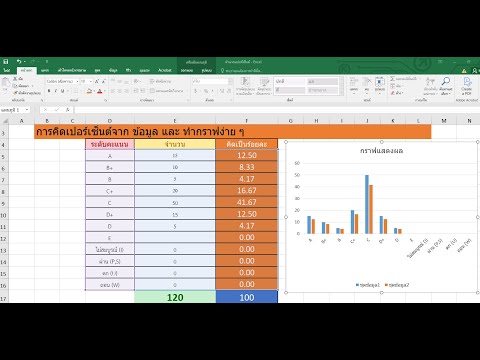Click the Fill Color bucket
480x360 pixels.
pyautogui.click(x=89, y=91)
